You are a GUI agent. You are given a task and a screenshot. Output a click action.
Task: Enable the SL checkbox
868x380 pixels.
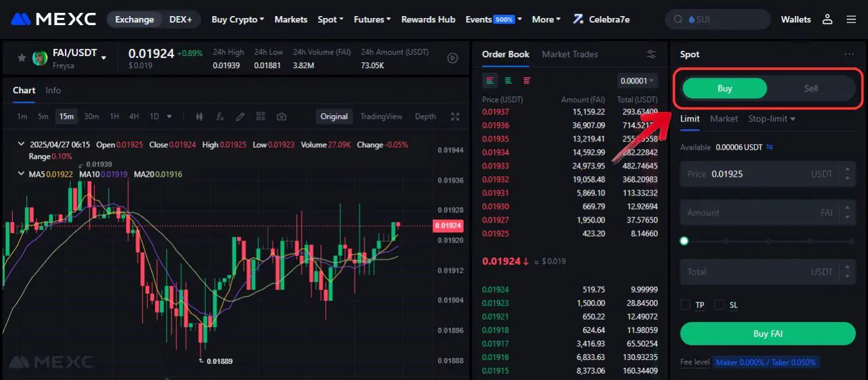720,305
